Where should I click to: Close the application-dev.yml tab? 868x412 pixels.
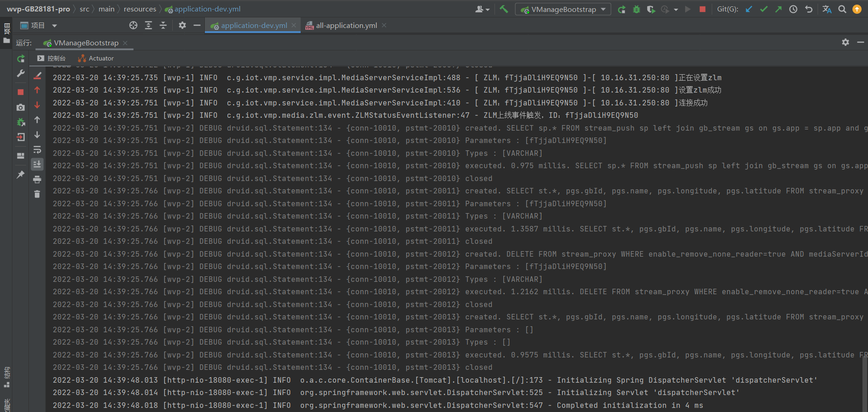click(294, 25)
